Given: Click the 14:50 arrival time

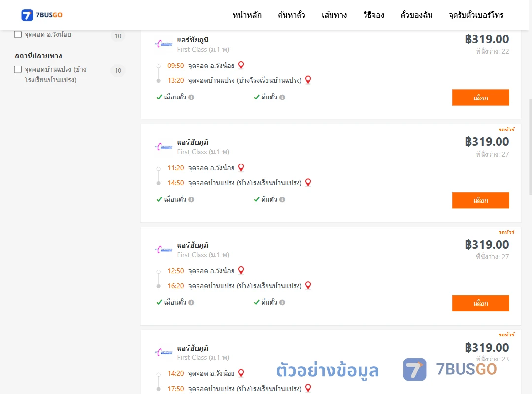Looking at the screenshot, I should pos(176,183).
